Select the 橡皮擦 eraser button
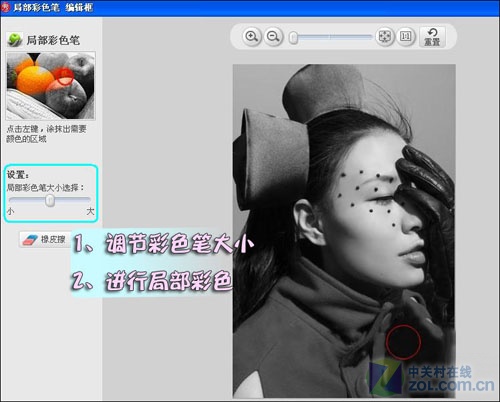500x402 pixels. click(45, 239)
